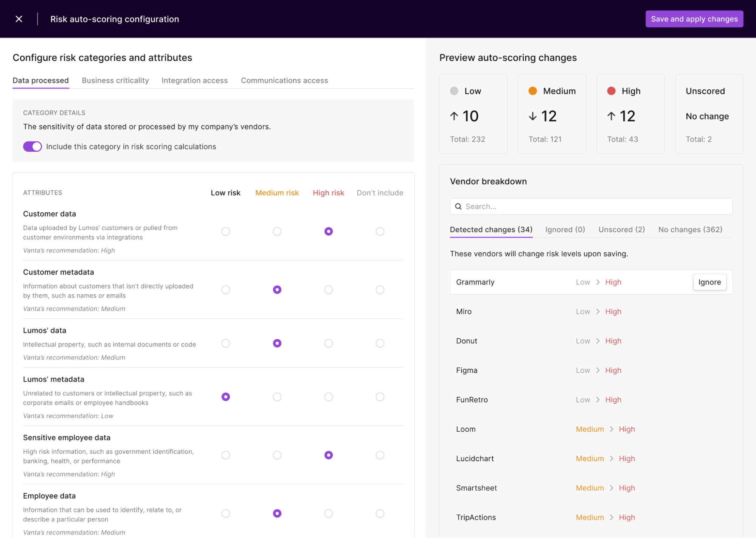Disable the include category in risk scoring toggle
The height and width of the screenshot is (538, 756).
tap(32, 146)
